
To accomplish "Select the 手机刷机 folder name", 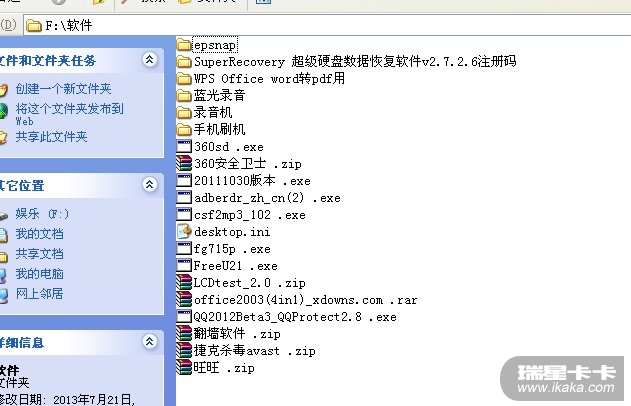I will click(x=219, y=130).
